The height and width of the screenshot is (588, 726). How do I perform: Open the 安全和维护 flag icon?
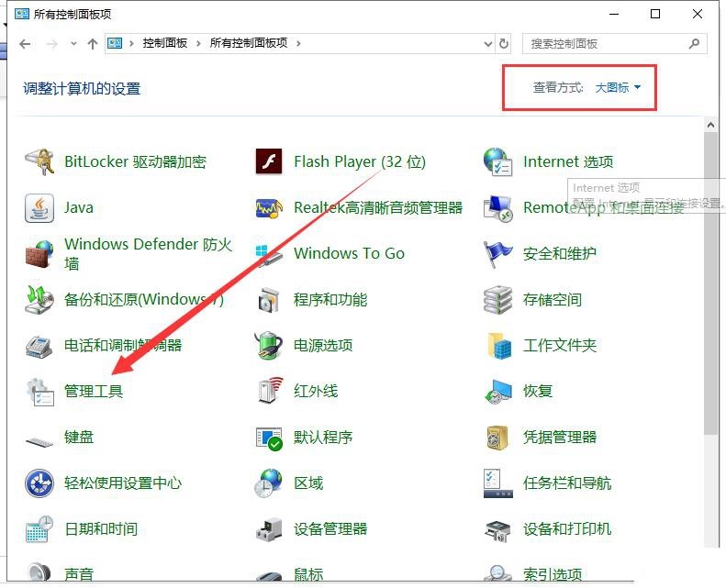497,254
